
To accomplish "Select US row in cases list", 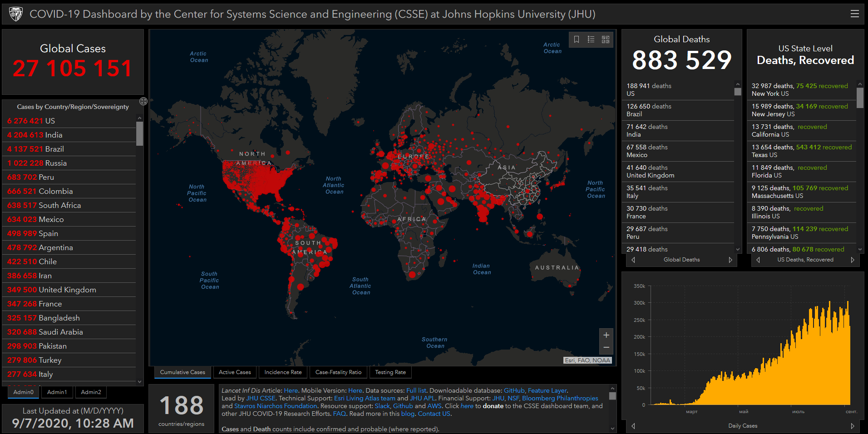I will (x=69, y=121).
